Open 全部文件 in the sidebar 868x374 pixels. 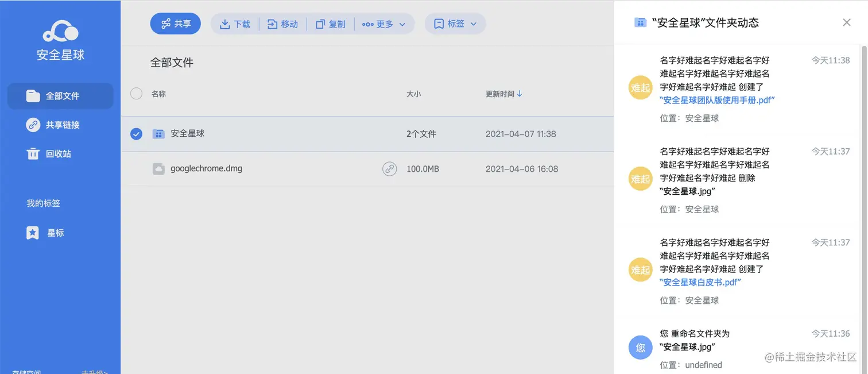click(x=60, y=96)
